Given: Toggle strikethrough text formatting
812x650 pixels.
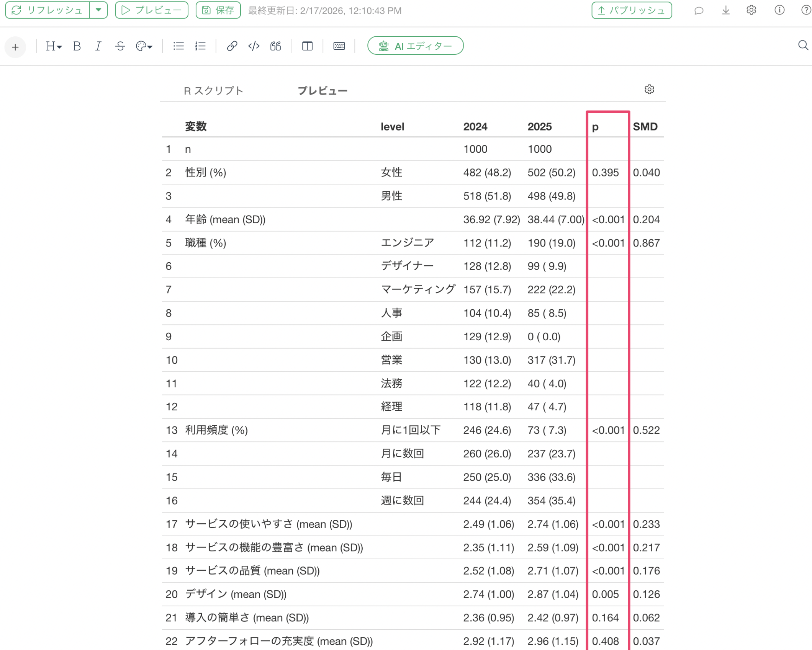Looking at the screenshot, I should point(120,46).
